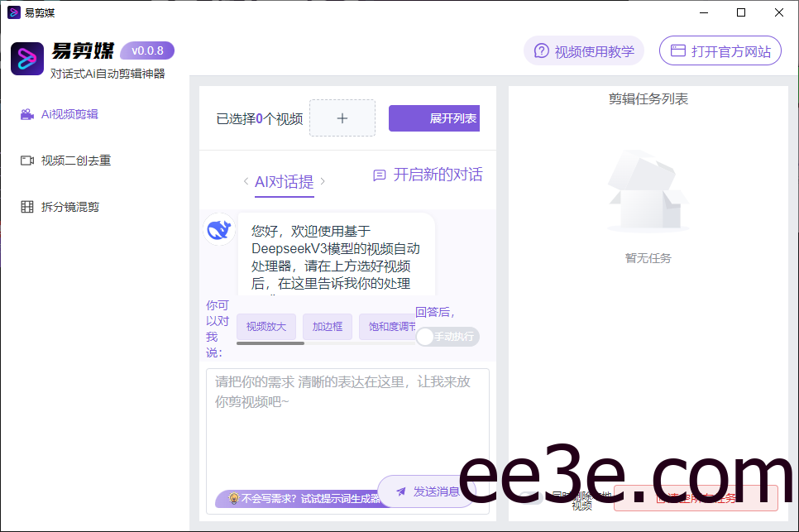Click the chat robot avatar icon
Image resolution: width=799 pixels, height=532 pixels.
(x=218, y=230)
